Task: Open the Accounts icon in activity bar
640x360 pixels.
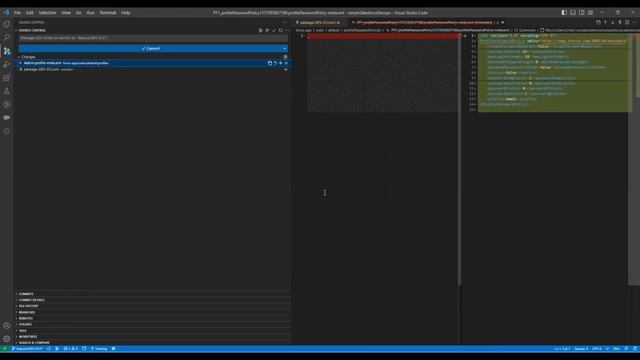Action: tap(7, 326)
